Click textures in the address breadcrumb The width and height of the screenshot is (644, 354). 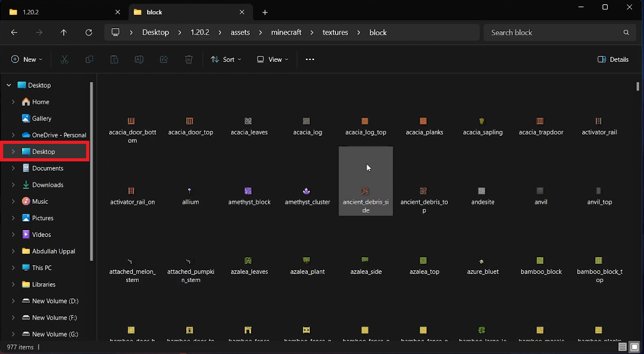335,33
